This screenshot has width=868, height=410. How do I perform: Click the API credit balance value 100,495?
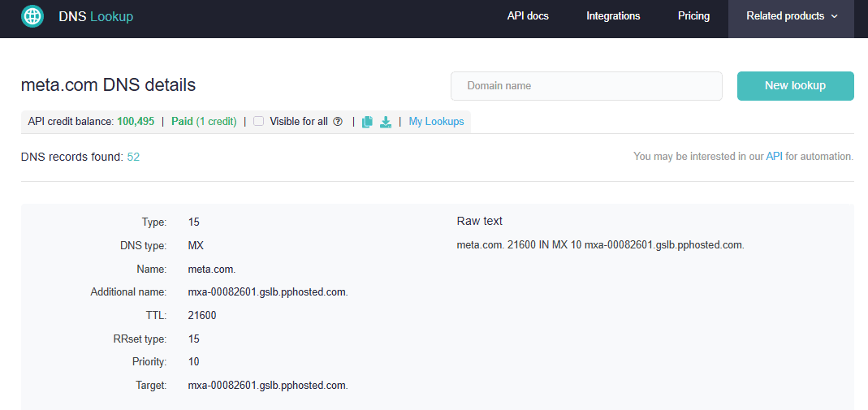point(136,122)
